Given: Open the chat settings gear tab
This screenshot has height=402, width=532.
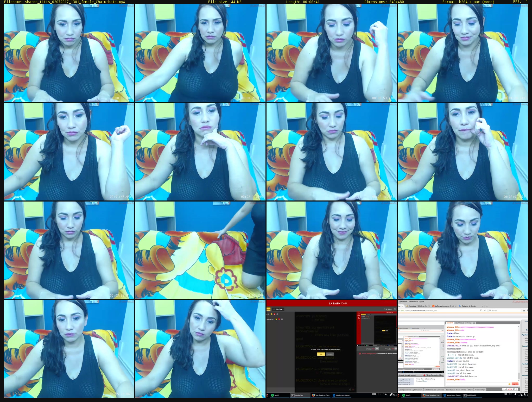Looking at the screenshot, I should [x=474, y=323].
